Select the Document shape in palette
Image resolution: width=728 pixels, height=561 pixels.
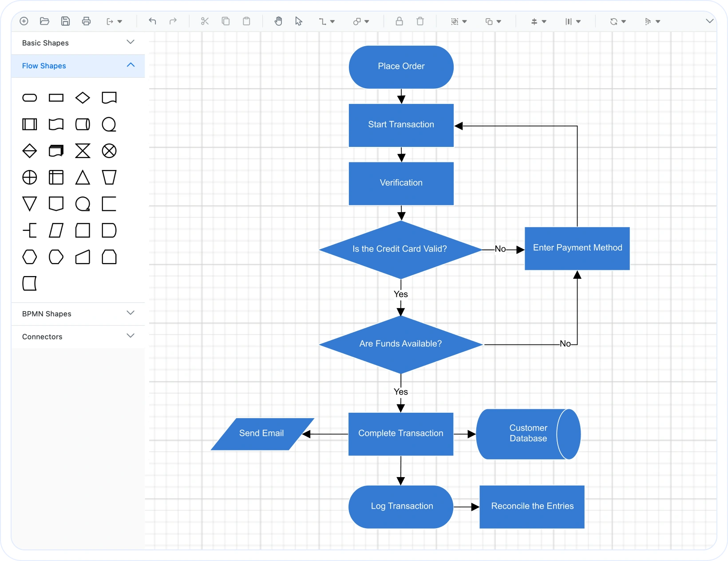(x=109, y=98)
